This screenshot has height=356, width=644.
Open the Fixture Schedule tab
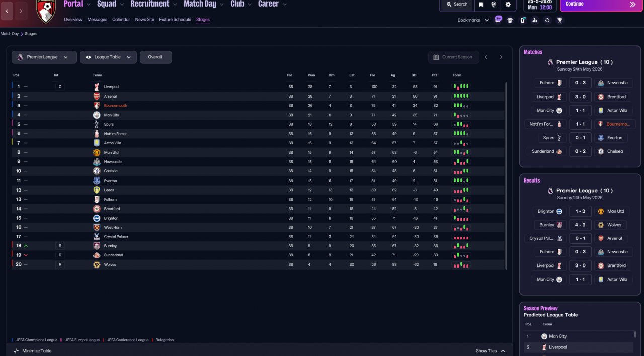point(175,19)
